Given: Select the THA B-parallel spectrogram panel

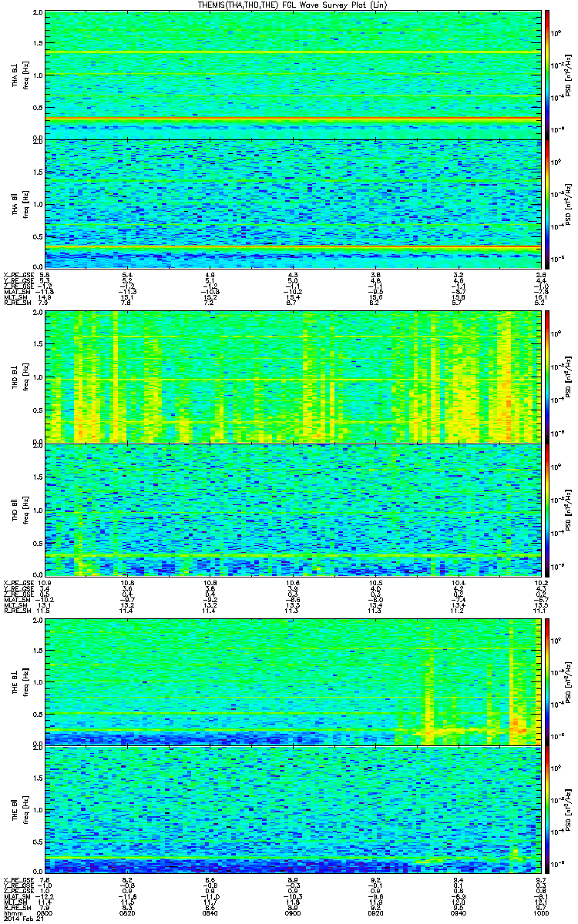Looking at the screenshot, I should [291, 204].
